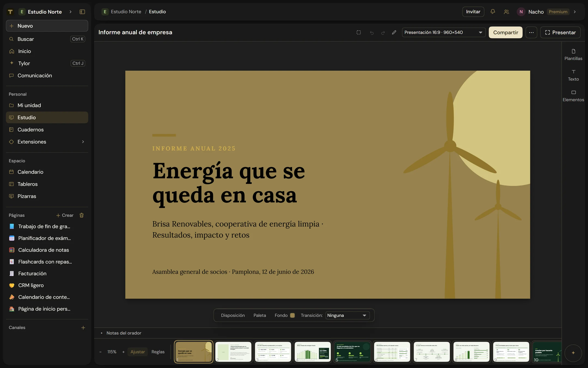Start presentation with Presentar
Screen dimensions: 588x368
click(560, 32)
